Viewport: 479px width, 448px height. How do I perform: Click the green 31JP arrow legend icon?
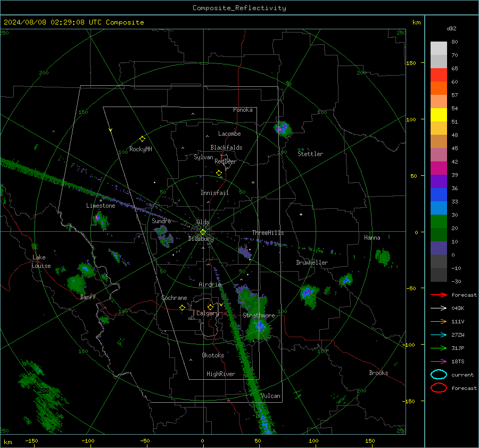click(x=439, y=348)
